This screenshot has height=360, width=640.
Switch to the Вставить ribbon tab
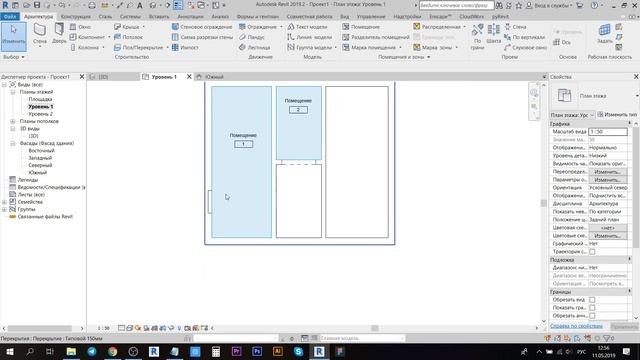tap(159, 16)
